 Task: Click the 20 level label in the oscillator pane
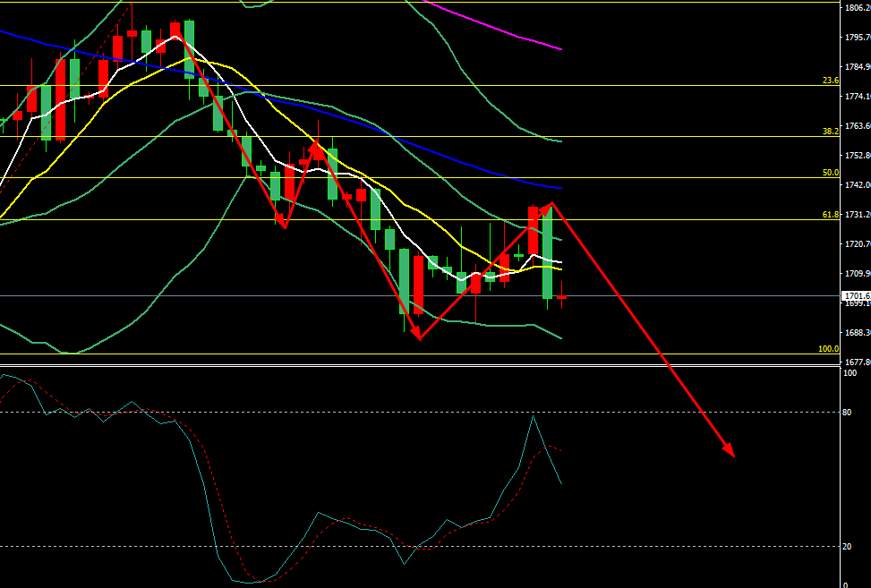(847, 547)
